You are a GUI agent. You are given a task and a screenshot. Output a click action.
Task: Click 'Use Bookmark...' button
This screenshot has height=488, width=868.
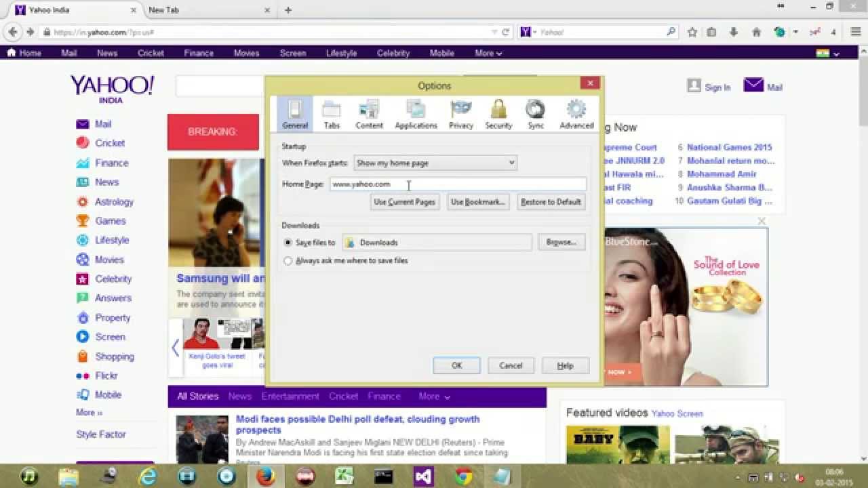click(478, 202)
